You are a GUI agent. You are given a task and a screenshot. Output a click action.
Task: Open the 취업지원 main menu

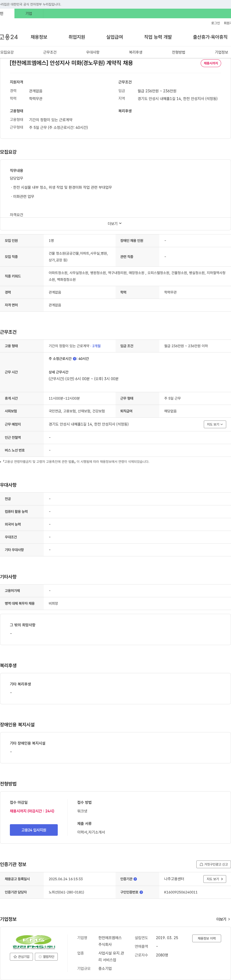77,37
